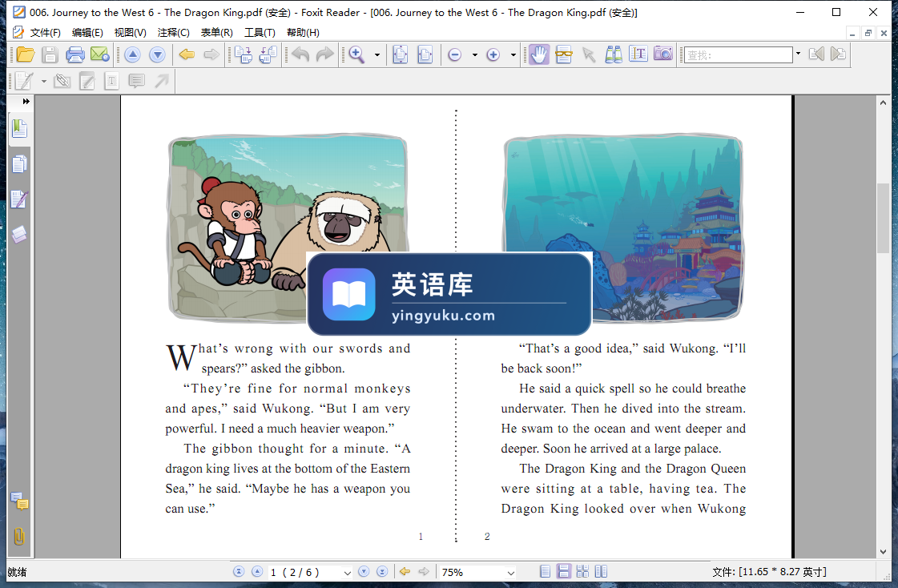Go to previous page with up arrow
The width and height of the screenshot is (898, 588).
132,54
